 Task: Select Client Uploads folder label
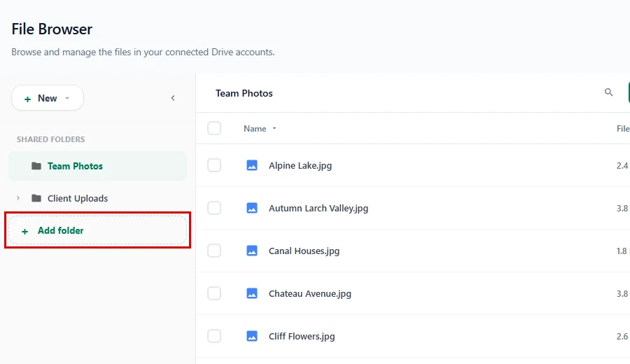coord(78,199)
